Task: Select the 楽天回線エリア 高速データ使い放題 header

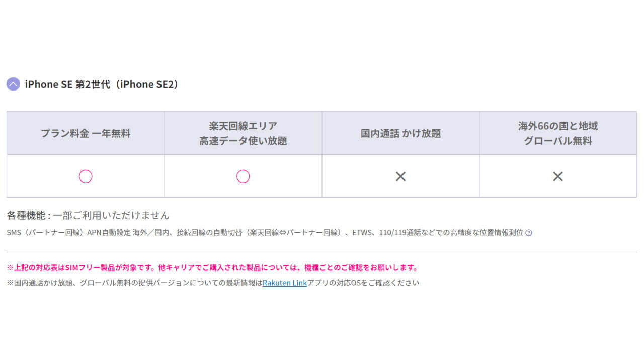Action: tap(243, 133)
